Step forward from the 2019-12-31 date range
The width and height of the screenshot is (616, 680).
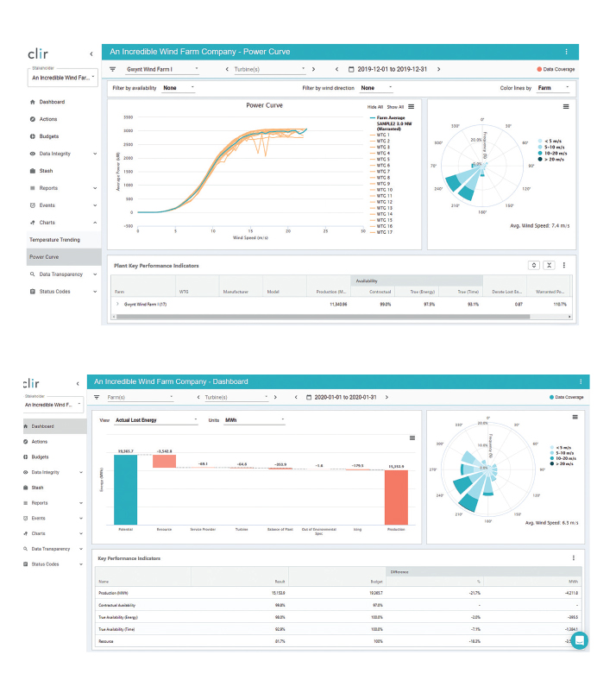click(x=438, y=69)
